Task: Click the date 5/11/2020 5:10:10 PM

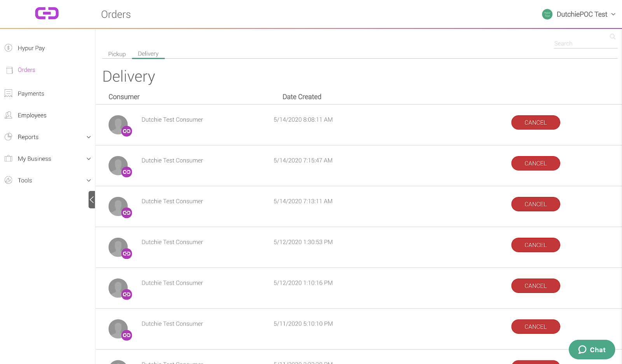Action: [303, 324]
